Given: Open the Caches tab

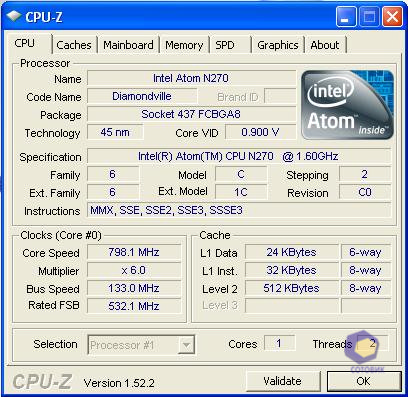Looking at the screenshot, I should [x=74, y=45].
